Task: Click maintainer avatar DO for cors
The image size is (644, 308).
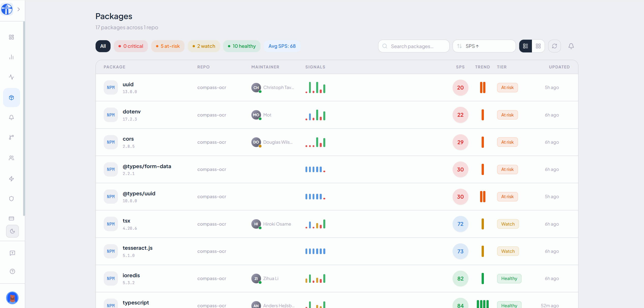Action: [256, 142]
